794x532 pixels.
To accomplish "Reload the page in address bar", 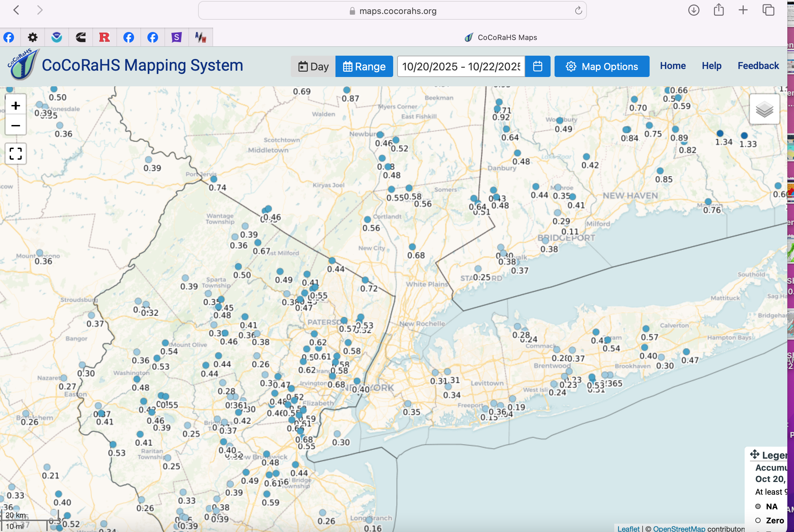I will 579,11.
